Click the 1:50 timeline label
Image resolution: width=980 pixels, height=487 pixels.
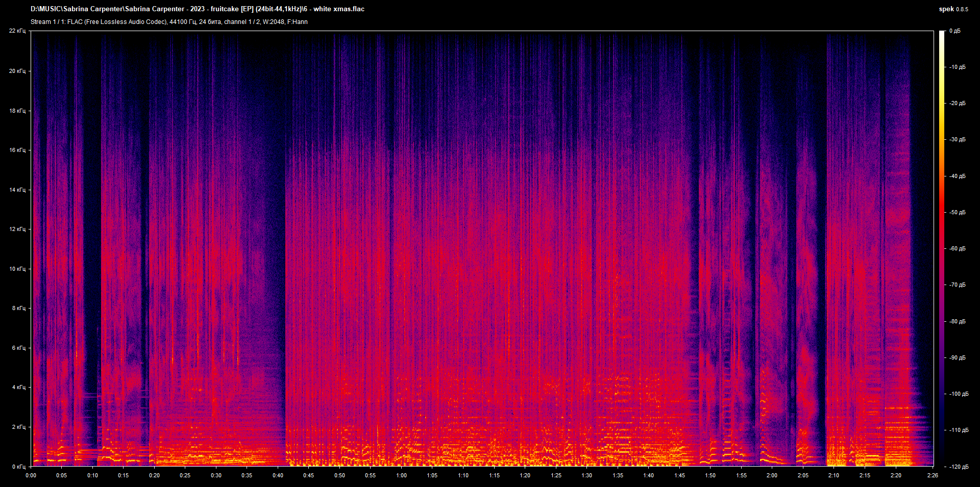[x=710, y=476]
